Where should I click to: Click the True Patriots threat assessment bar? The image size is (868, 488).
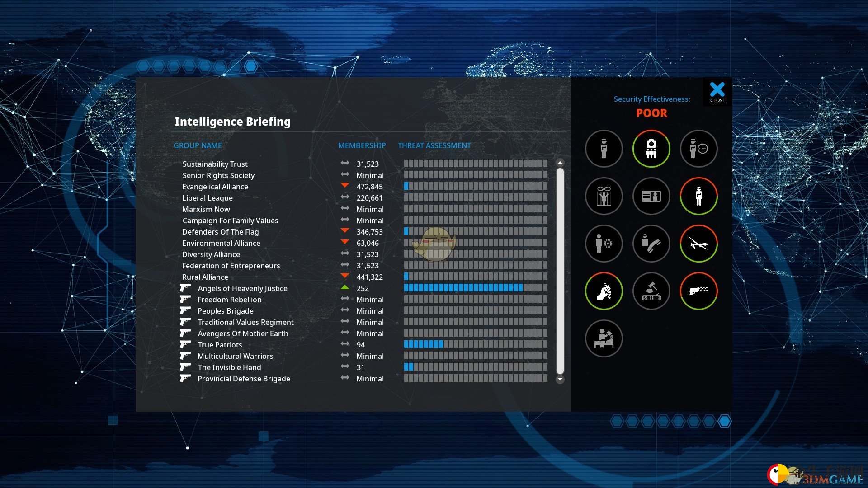476,344
